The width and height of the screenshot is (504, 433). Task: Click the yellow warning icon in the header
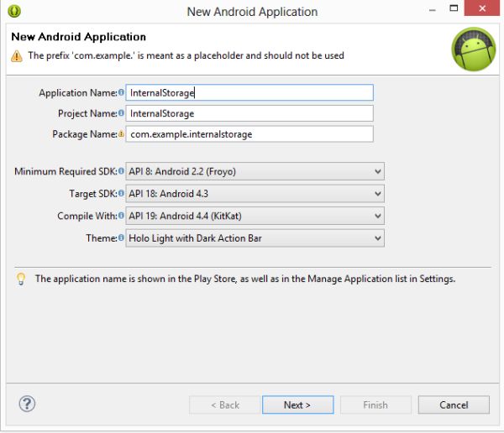tap(17, 56)
